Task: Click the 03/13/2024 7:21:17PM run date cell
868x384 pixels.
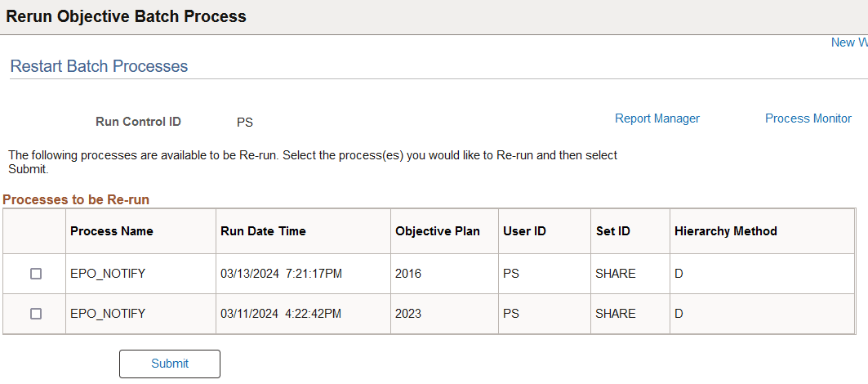Action: (x=281, y=274)
